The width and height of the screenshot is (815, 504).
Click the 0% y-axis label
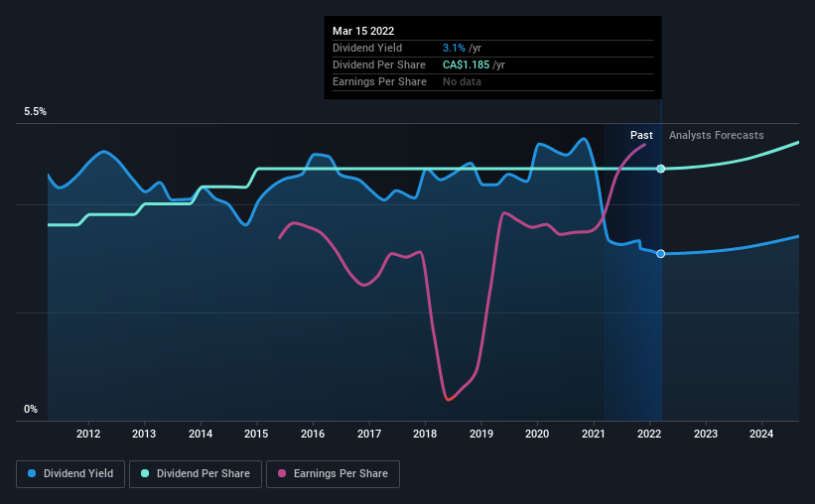pyautogui.click(x=31, y=409)
